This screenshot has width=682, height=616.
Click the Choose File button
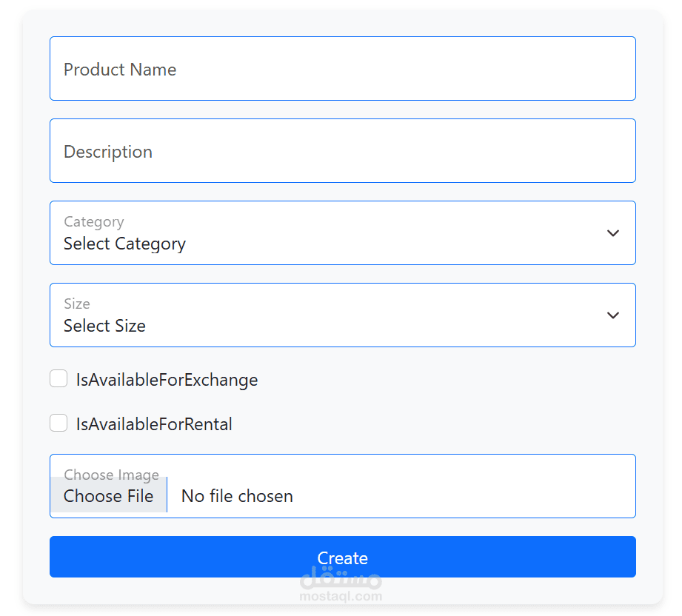108,495
